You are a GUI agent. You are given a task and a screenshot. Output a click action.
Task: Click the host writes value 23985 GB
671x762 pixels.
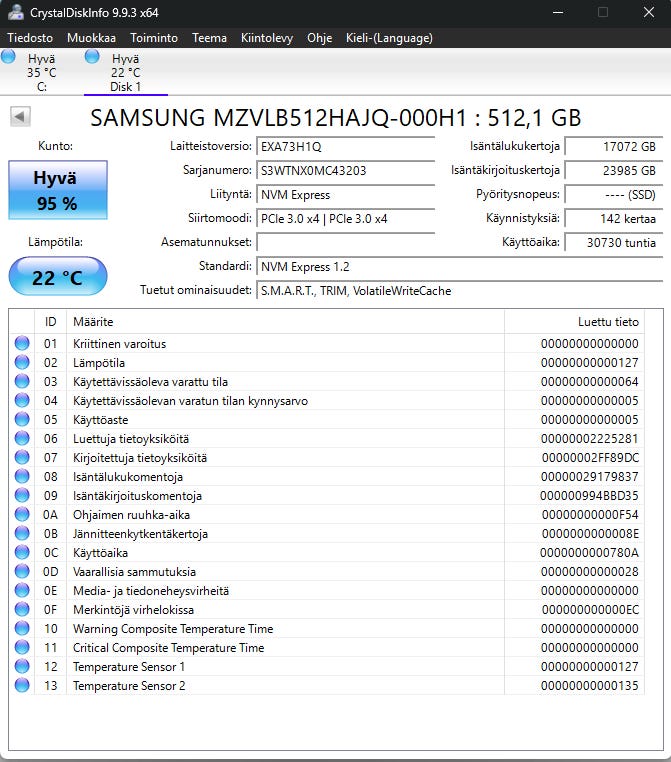point(614,170)
